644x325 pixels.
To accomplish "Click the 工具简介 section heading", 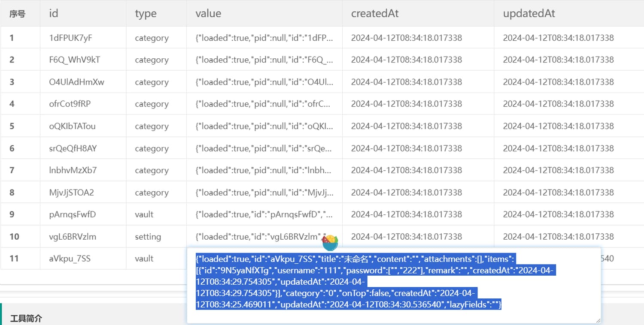I will pos(26,319).
